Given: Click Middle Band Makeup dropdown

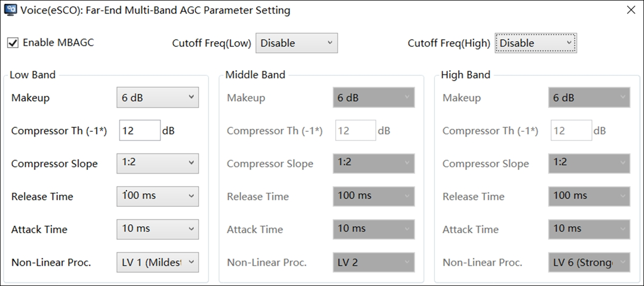Looking at the screenshot, I should (374, 98).
